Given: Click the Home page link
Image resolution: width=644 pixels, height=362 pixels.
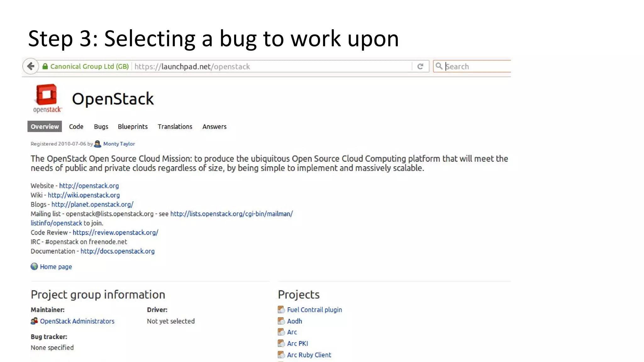Looking at the screenshot, I should pos(56,267).
